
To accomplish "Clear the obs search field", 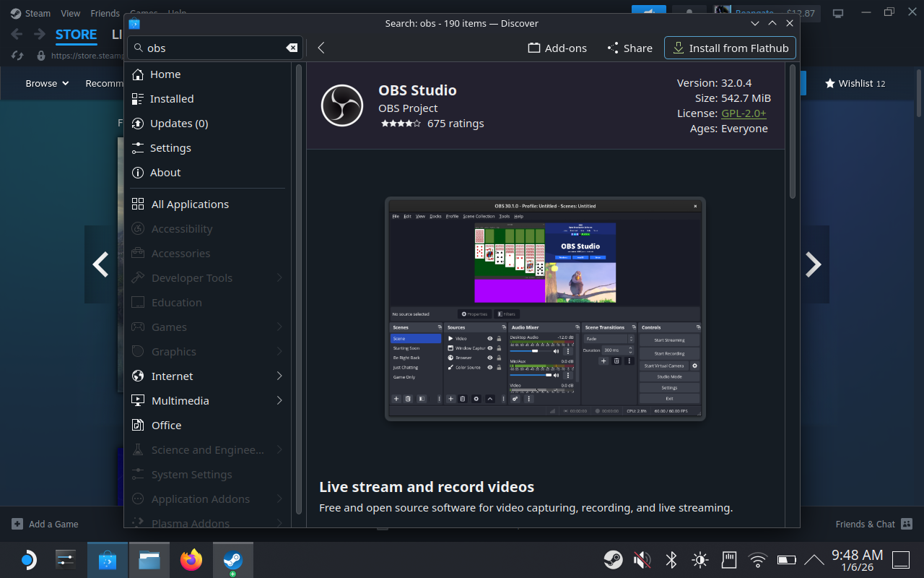I will click(x=292, y=48).
